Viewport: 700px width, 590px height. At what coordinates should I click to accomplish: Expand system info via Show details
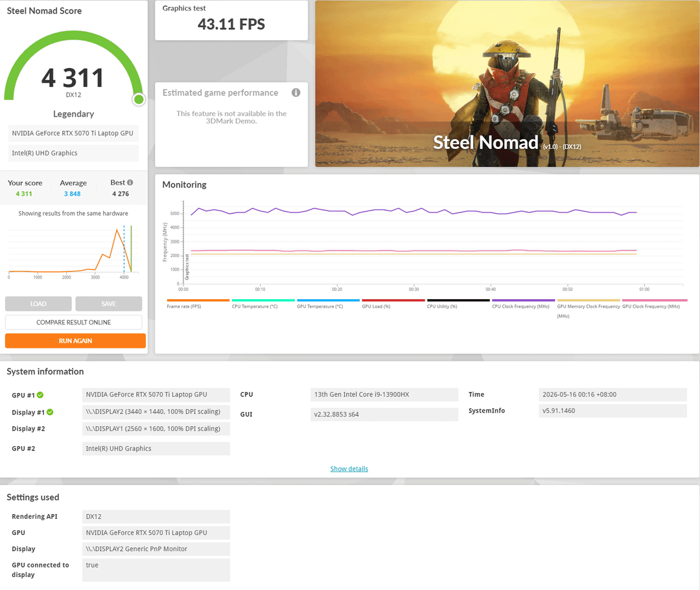(x=349, y=469)
